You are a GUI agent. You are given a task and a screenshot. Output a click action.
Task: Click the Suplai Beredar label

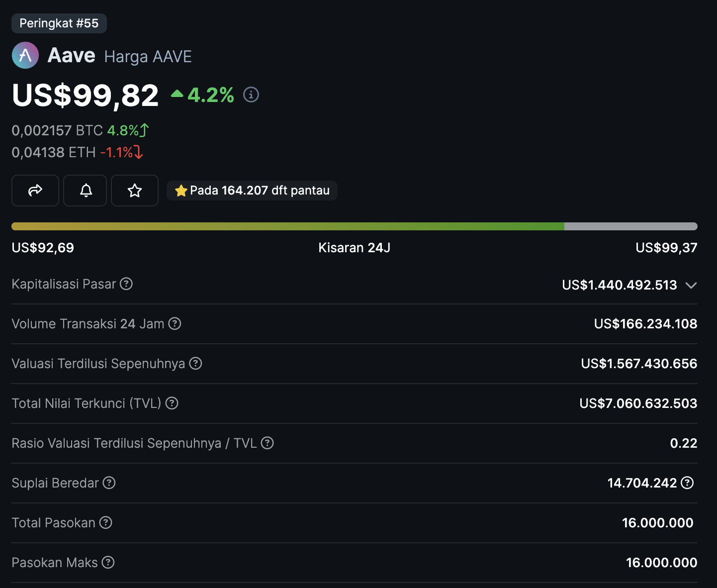(x=55, y=483)
